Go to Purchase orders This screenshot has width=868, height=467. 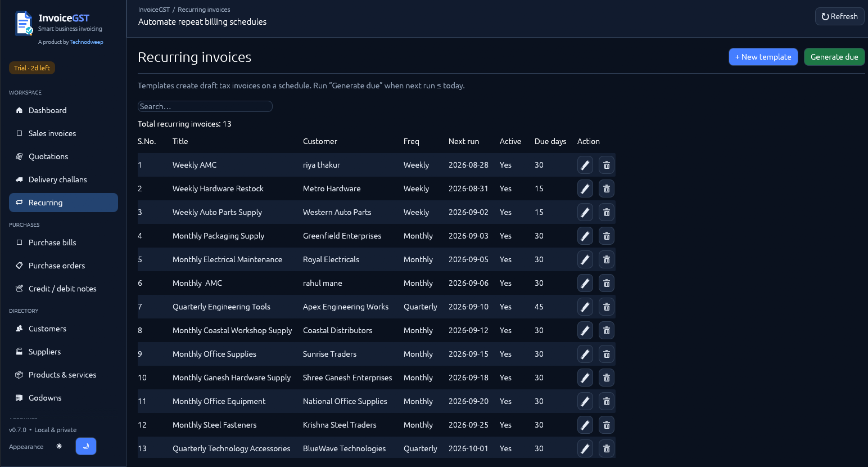pos(64,266)
